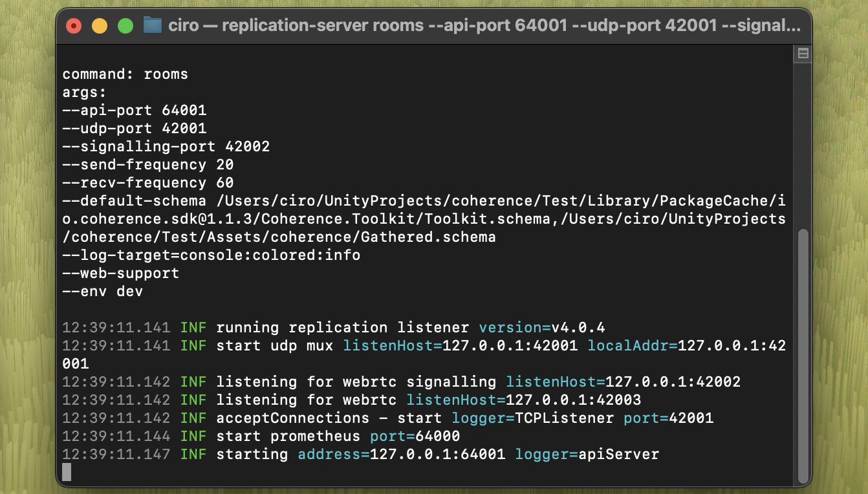Click the '--udp-port 42001' argument line

(x=134, y=129)
